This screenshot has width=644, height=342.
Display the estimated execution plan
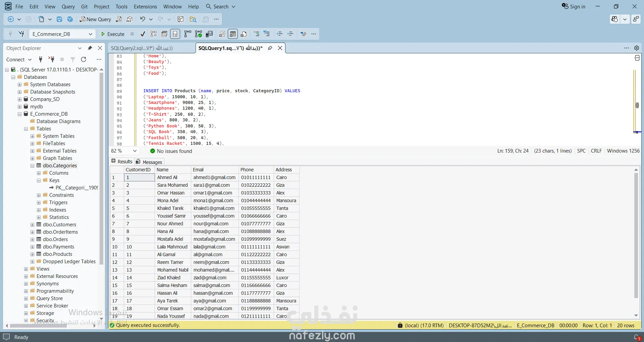pyautogui.click(x=154, y=34)
